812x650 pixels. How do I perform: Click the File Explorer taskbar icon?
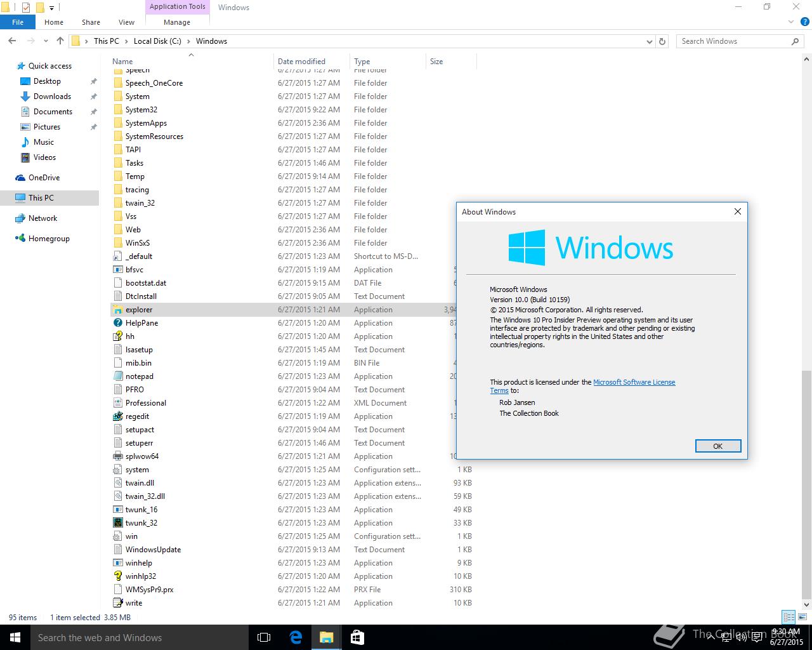[326, 637]
